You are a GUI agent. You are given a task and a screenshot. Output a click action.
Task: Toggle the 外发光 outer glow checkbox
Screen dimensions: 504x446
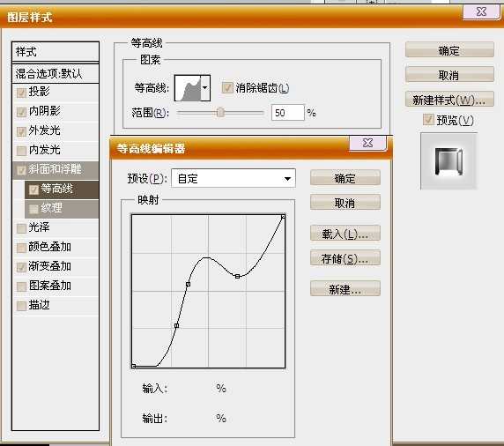[21, 131]
